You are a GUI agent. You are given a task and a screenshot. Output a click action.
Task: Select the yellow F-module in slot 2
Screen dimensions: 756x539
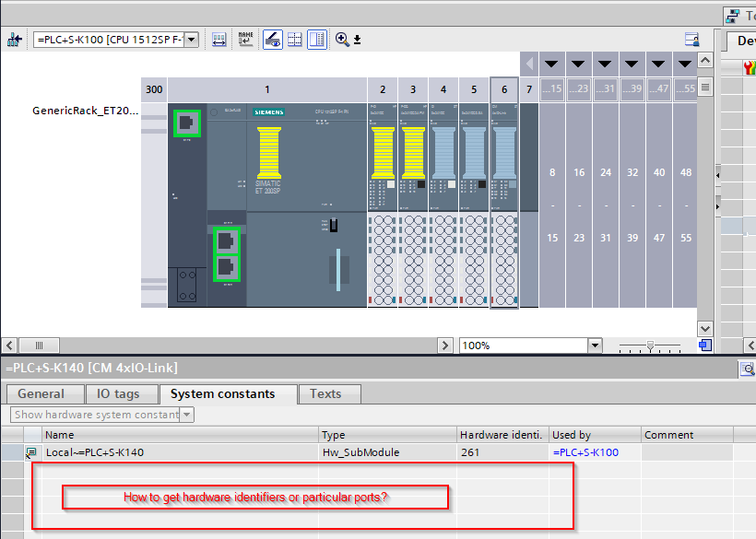click(x=383, y=205)
